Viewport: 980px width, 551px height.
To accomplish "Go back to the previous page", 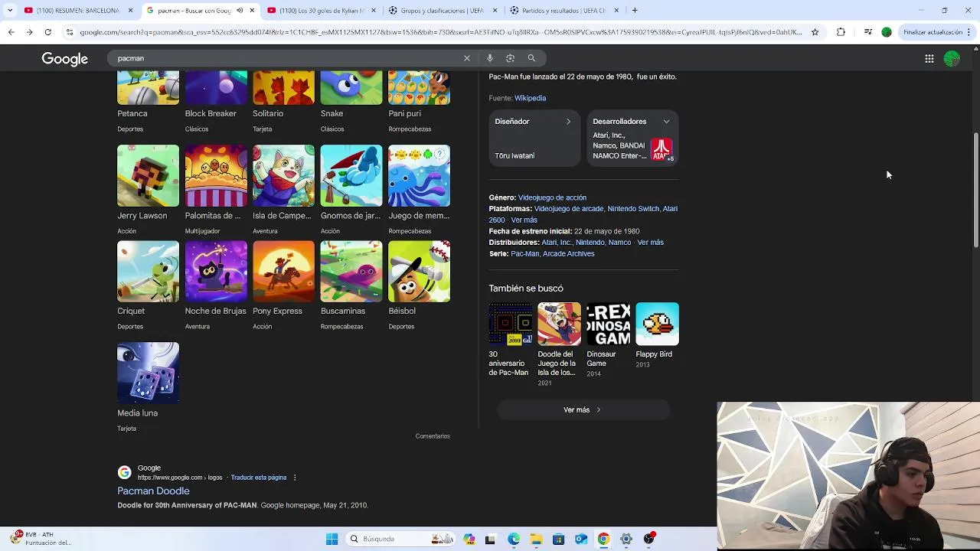I will point(11,32).
